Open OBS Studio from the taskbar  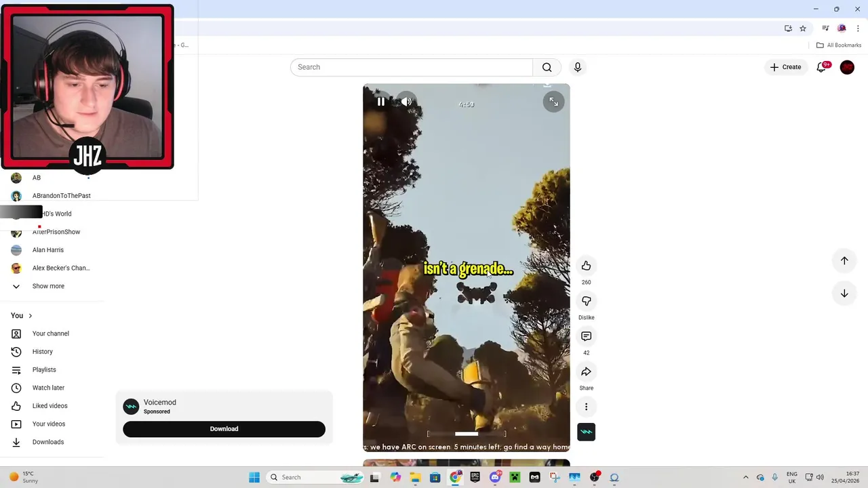595,477
